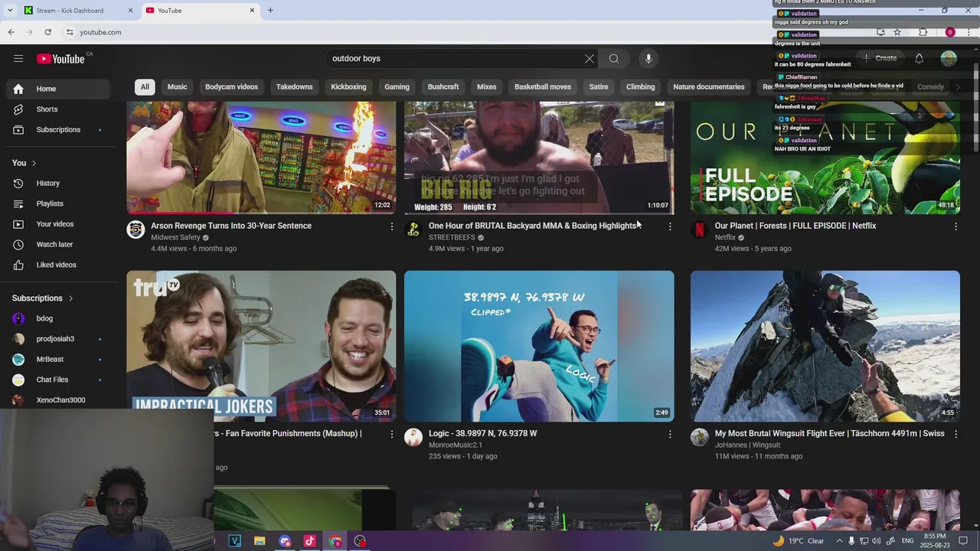Viewport: 980px width, 551px height.
Task: Expand the Subscriptions section header
Action: pyautogui.click(x=43, y=298)
